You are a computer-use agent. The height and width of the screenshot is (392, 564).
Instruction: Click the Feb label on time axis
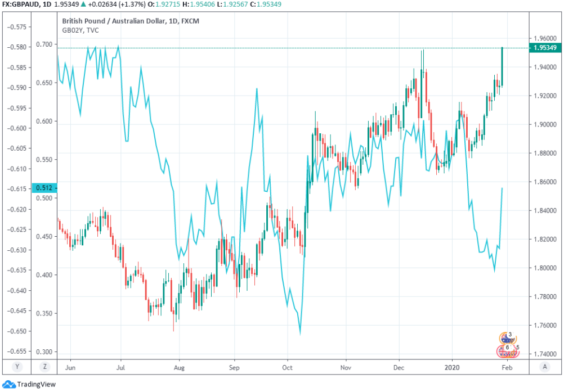click(507, 368)
